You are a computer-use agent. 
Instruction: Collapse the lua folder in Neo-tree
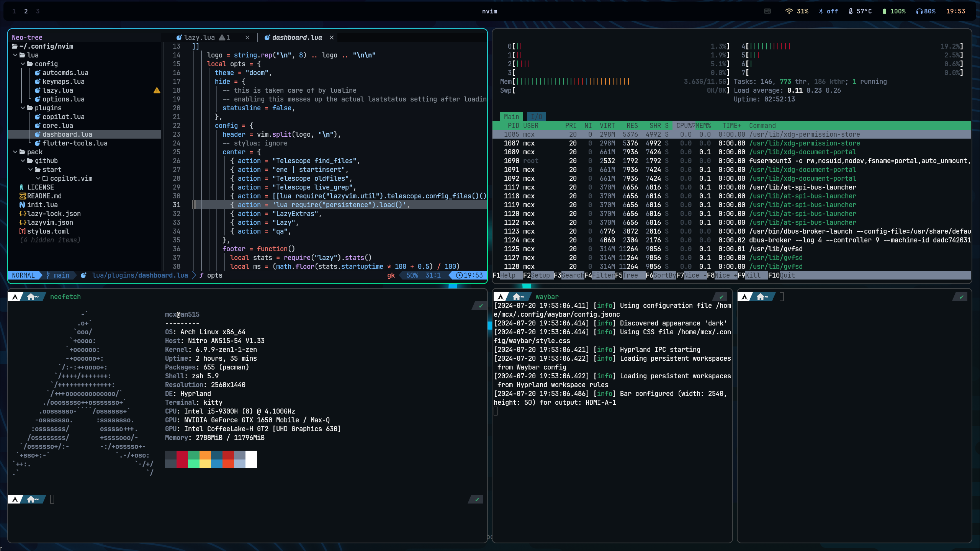click(x=15, y=55)
